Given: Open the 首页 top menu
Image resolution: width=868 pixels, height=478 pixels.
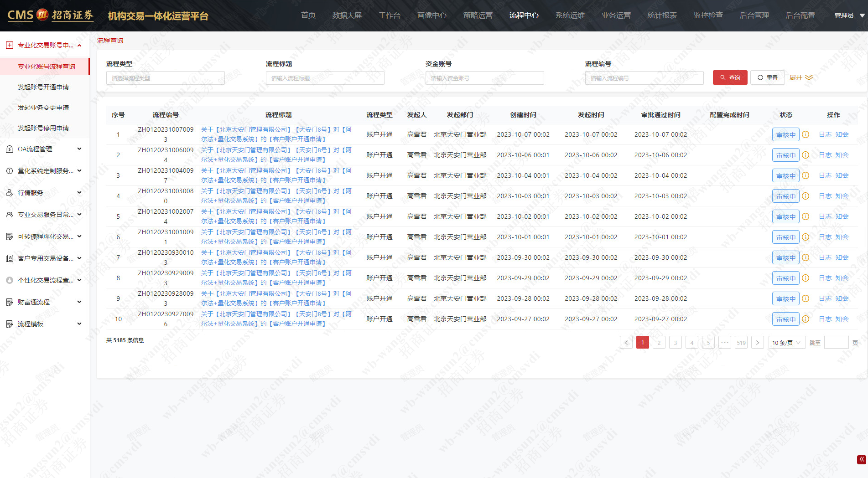Looking at the screenshot, I should (x=308, y=15).
